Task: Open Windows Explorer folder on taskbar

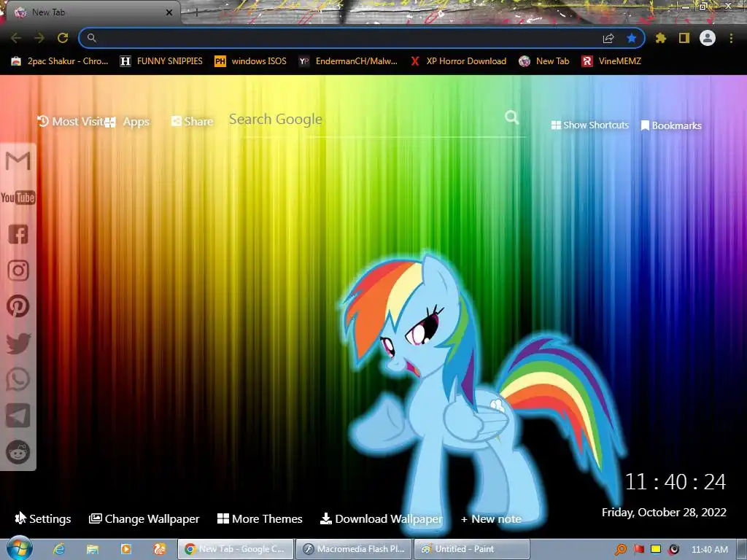Action: [x=93, y=549]
